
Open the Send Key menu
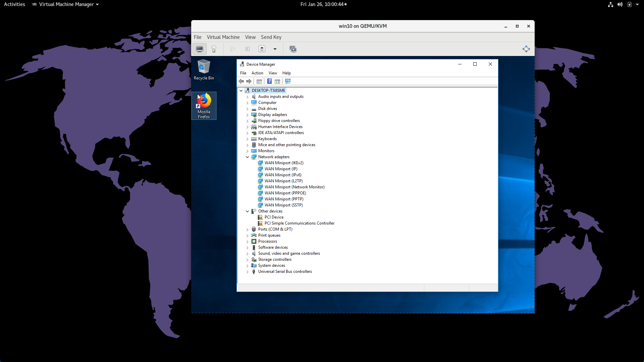pyautogui.click(x=271, y=37)
